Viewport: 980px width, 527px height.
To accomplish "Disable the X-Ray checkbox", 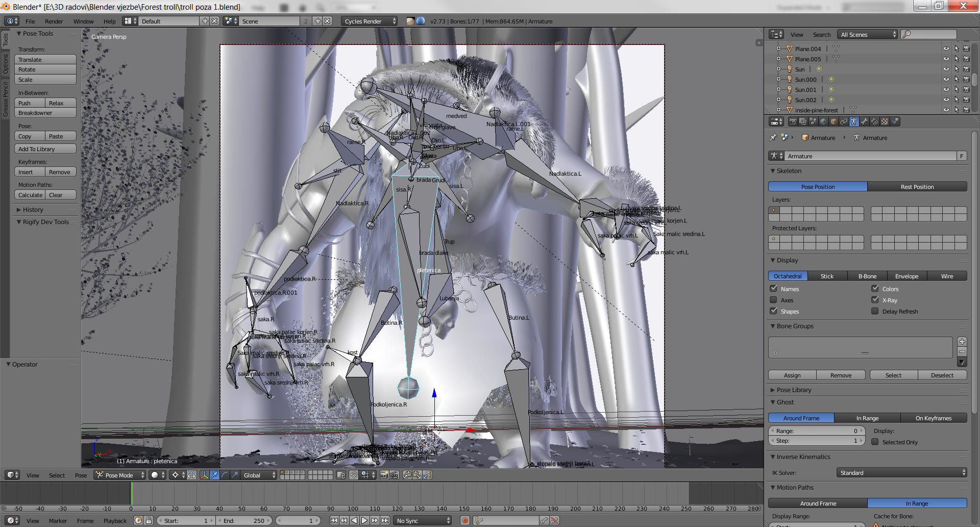I will tap(875, 300).
